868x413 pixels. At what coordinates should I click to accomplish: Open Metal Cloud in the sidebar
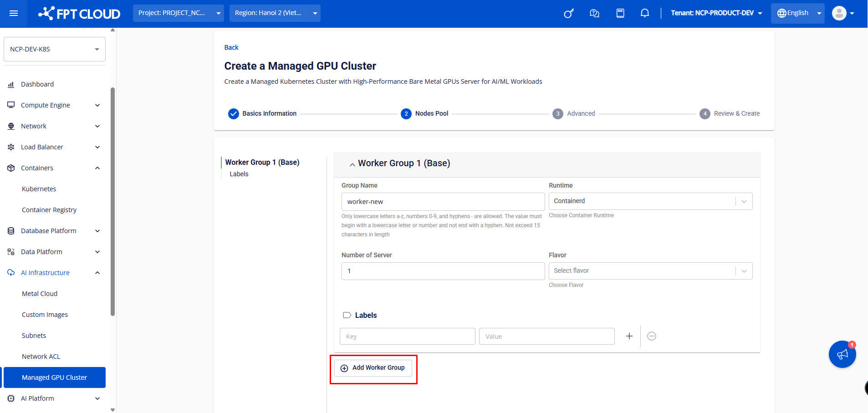40,294
